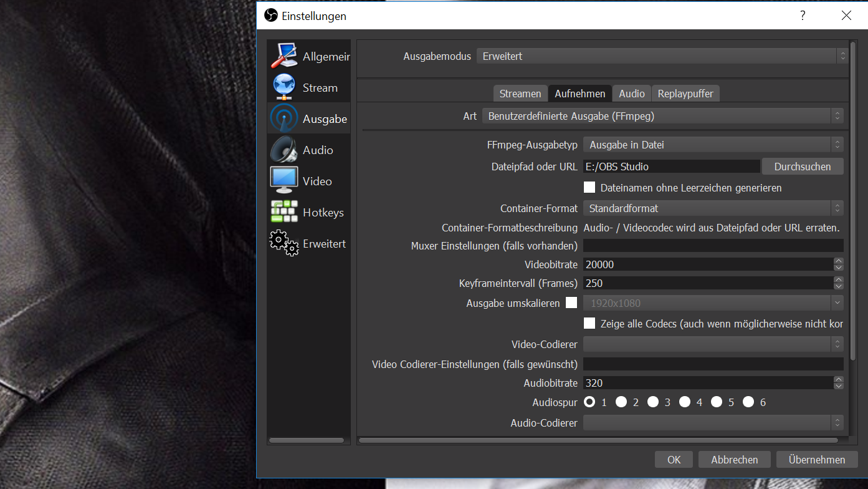Select the Video monitor icon

(x=284, y=181)
